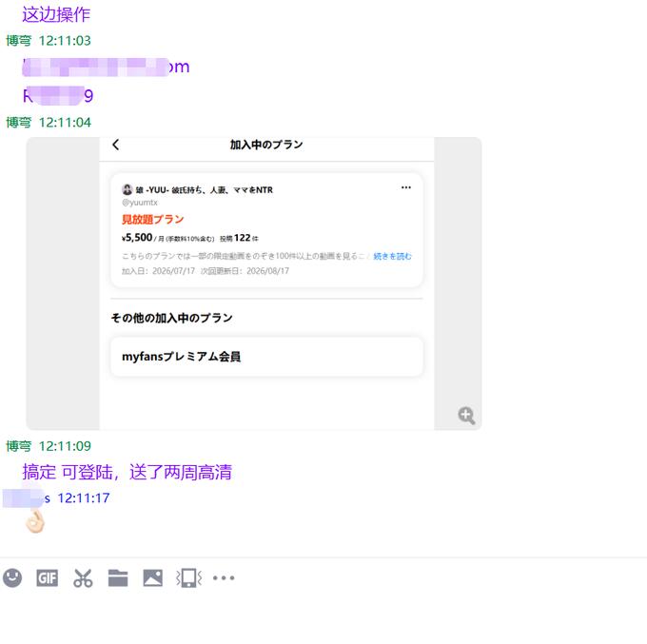
Task: Click into the message input area
Action: [x=323, y=616]
